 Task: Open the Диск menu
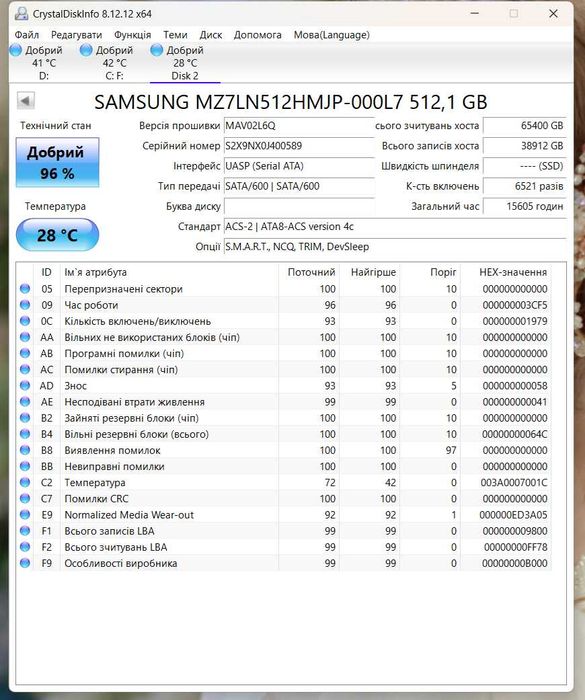(211, 35)
